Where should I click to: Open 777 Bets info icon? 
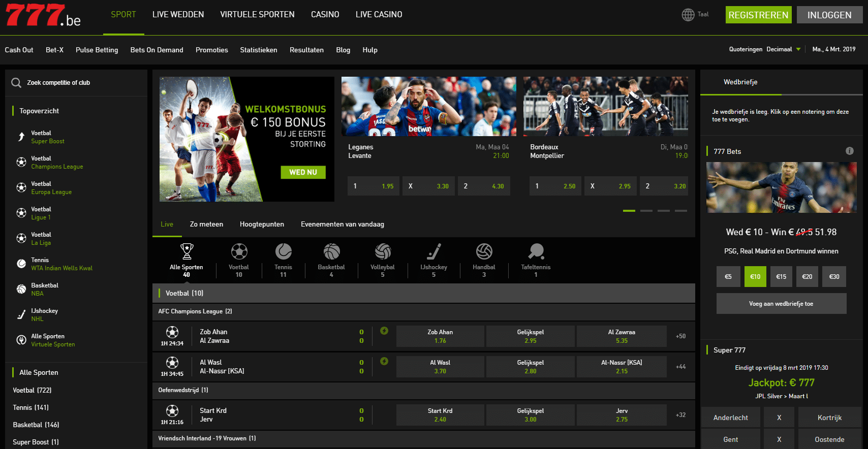coord(849,151)
